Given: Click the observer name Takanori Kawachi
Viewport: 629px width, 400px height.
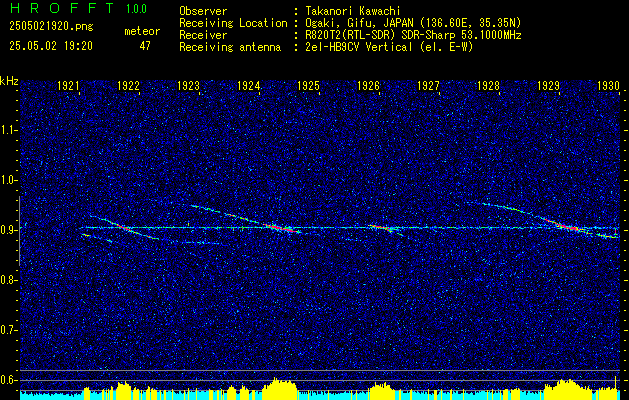Looking at the screenshot, I should pyautogui.click(x=353, y=11).
